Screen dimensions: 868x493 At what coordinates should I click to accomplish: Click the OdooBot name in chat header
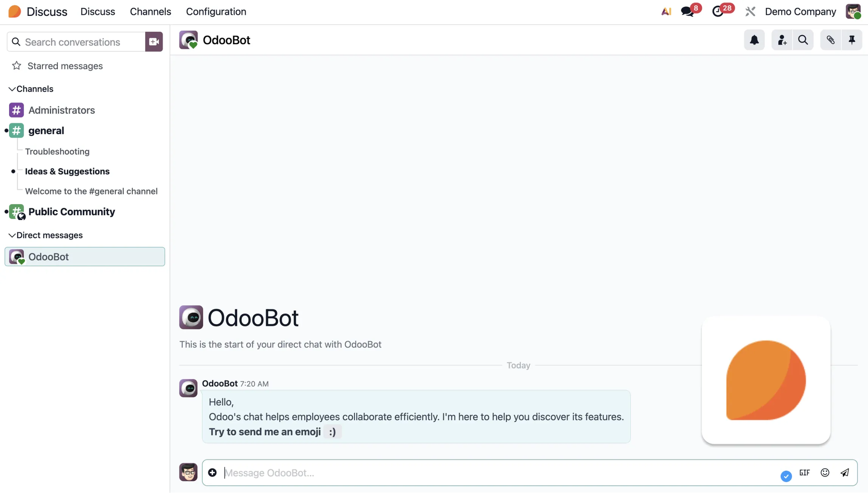pos(226,40)
